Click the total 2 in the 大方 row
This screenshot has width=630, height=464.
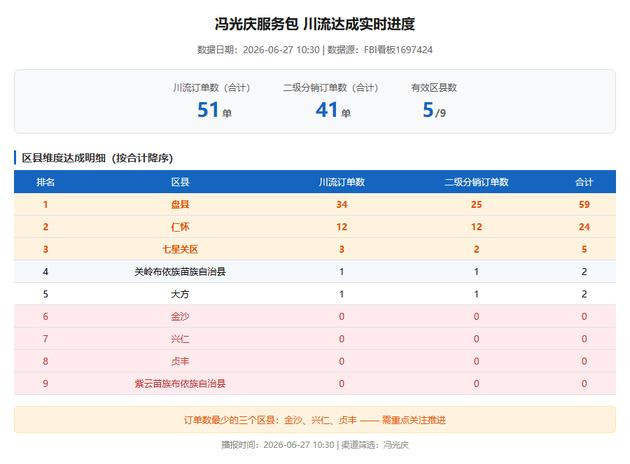pos(584,294)
